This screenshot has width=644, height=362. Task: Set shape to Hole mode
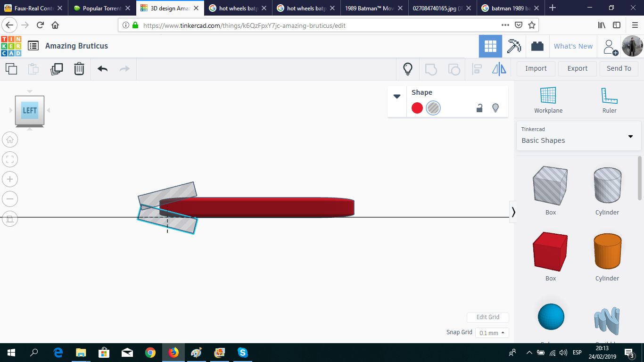point(433,108)
